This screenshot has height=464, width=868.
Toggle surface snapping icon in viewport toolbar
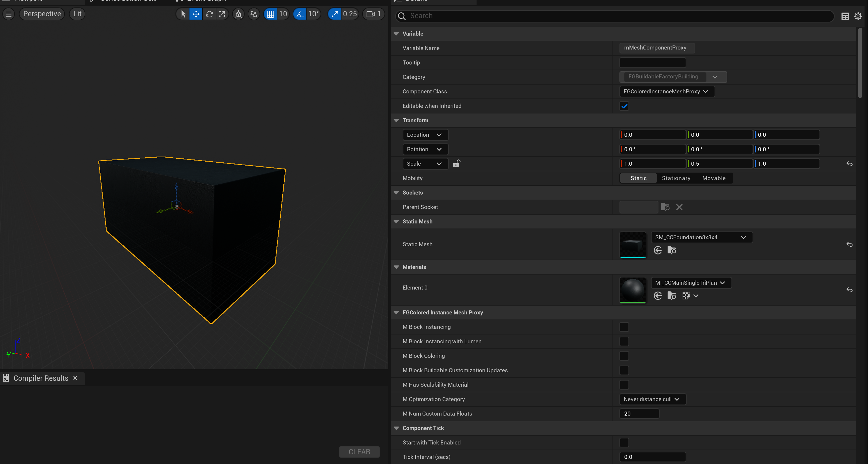[x=254, y=14]
